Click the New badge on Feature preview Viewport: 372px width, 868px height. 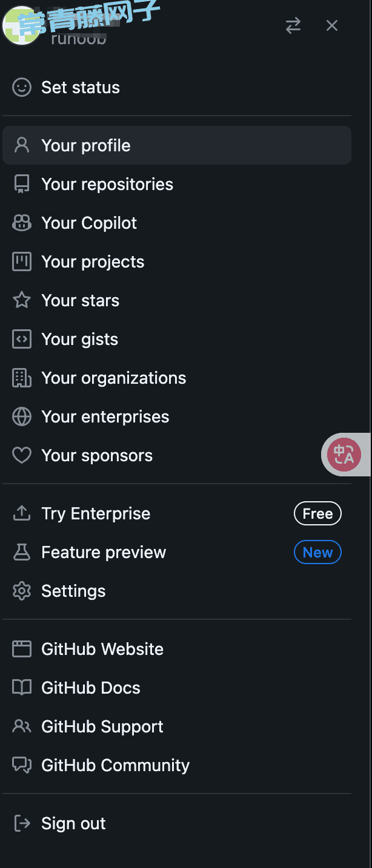point(317,552)
